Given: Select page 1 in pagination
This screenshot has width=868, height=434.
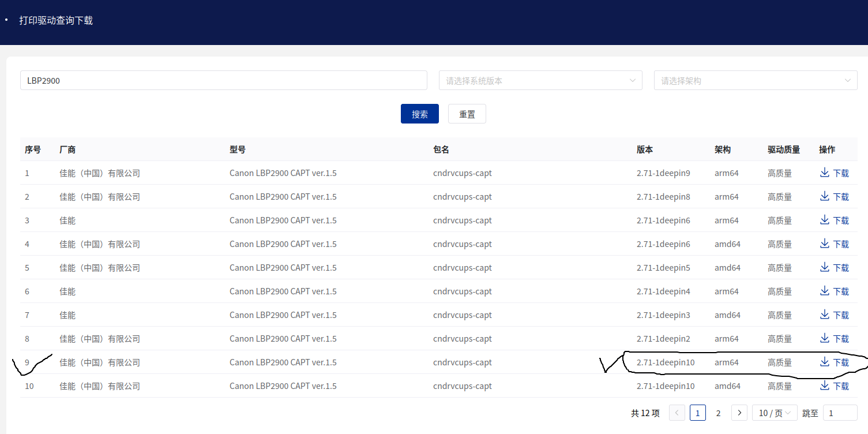Looking at the screenshot, I should click(698, 413).
